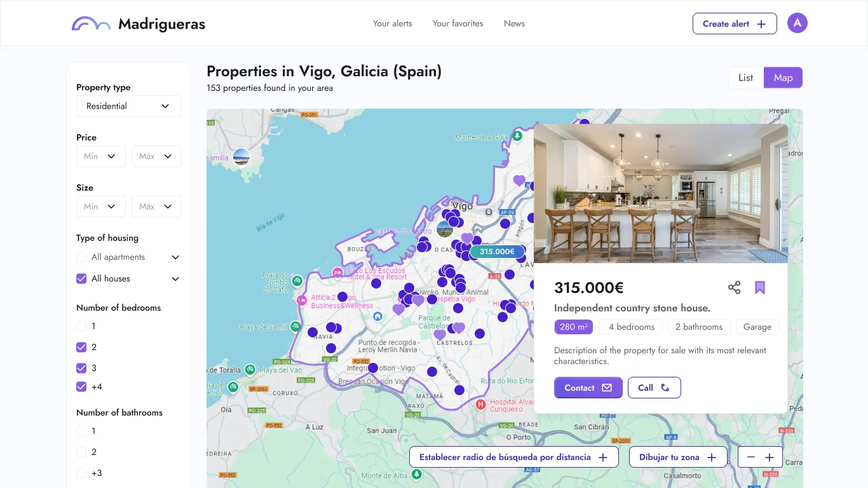Share the 315.000€ property listing
Screen dimensions: 868x488
[734, 288]
